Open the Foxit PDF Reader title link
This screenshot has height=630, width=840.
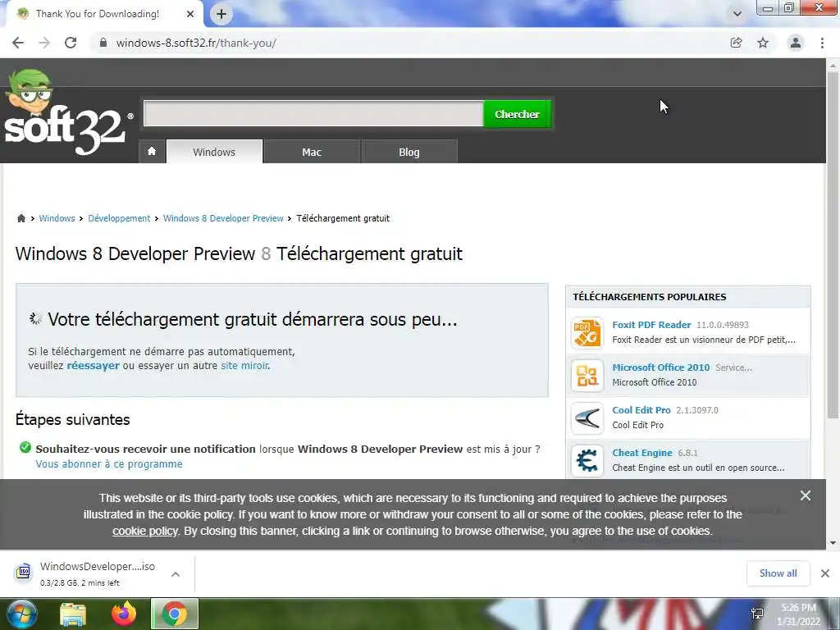[651, 325]
